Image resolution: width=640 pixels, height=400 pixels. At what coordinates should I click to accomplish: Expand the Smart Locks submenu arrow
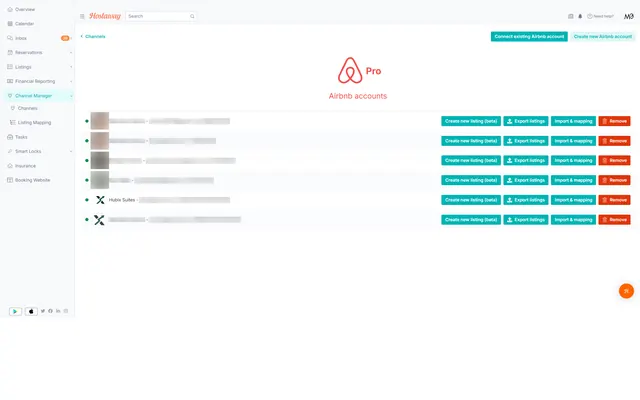pos(71,151)
